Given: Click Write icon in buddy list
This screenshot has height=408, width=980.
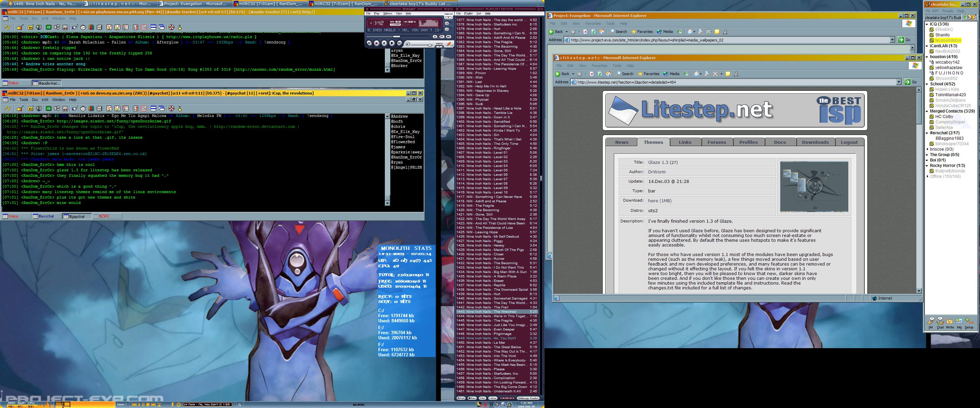Looking at the screenshot, I should click(950, 322).
